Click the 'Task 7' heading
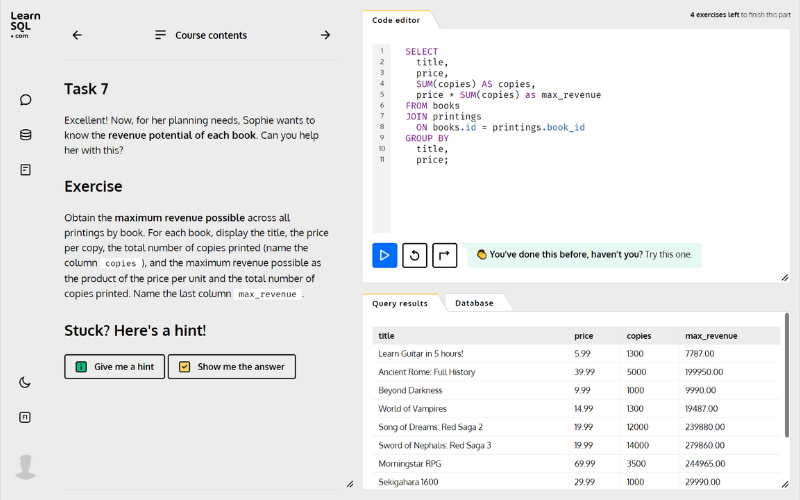The width and height of the screenshot is (800, 500). (86, 89)
